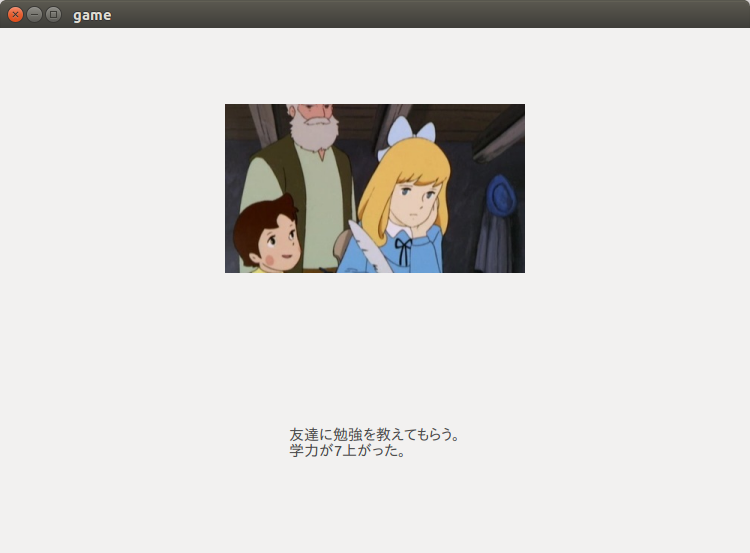Click the game window title
Image resolution: width=750 pixels, height=553 pixels.
(92, 15)
